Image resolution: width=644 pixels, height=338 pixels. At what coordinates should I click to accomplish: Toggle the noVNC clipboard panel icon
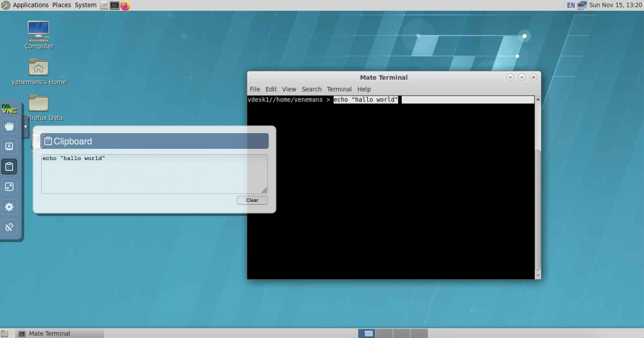pyautogui.click(x=9, y=166)
